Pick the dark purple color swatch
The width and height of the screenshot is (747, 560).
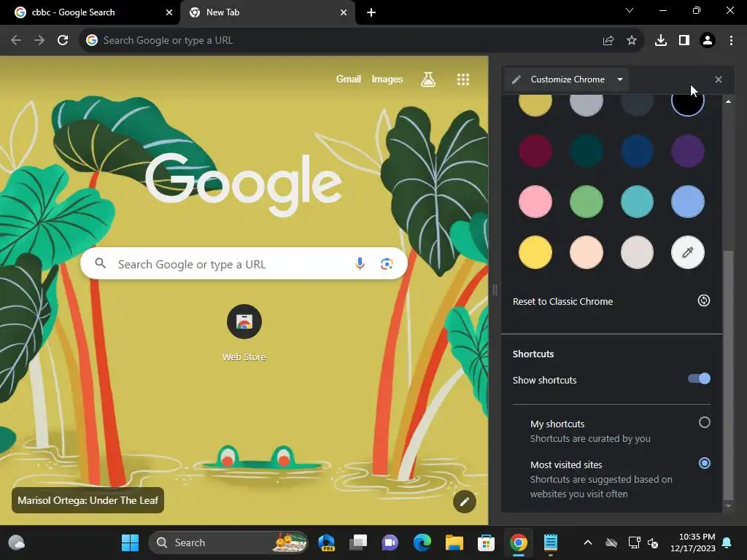tap(687, 151)
